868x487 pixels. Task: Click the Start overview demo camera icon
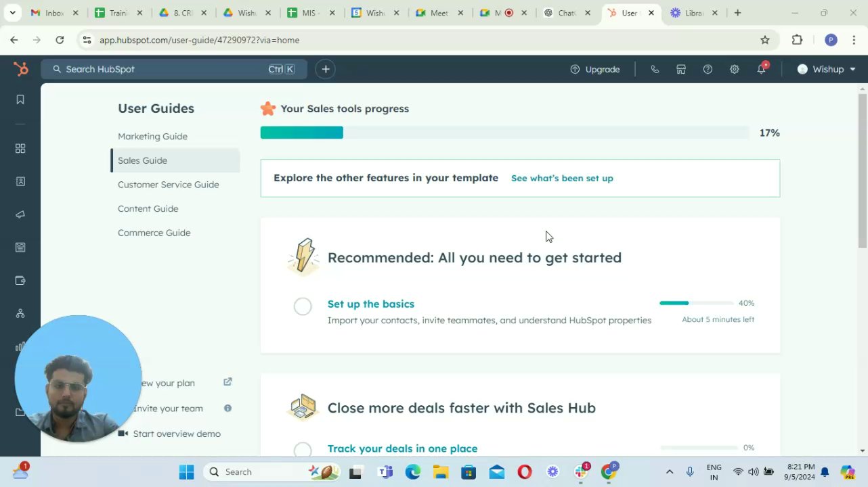[x=123, y=434]
